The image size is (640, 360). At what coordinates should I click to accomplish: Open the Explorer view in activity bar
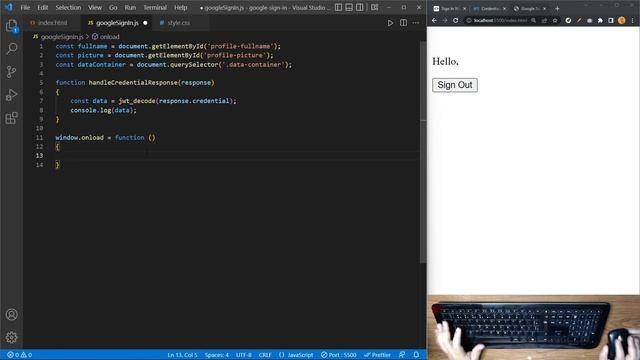pos(11,26)
